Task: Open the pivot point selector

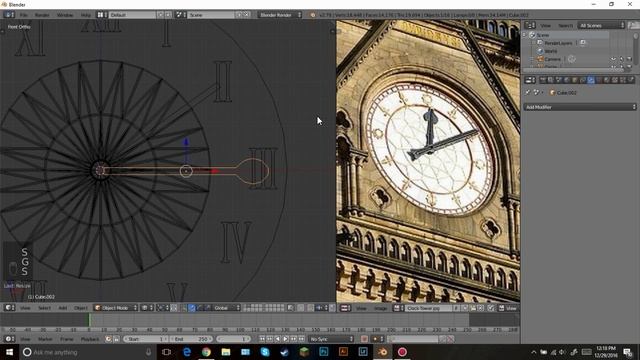Action: 163,308
